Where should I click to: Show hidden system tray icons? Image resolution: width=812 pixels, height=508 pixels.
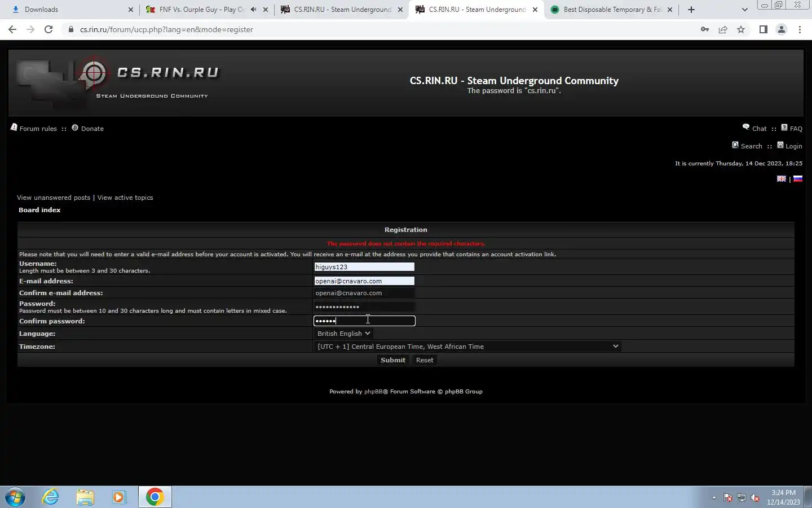(714, 498)
